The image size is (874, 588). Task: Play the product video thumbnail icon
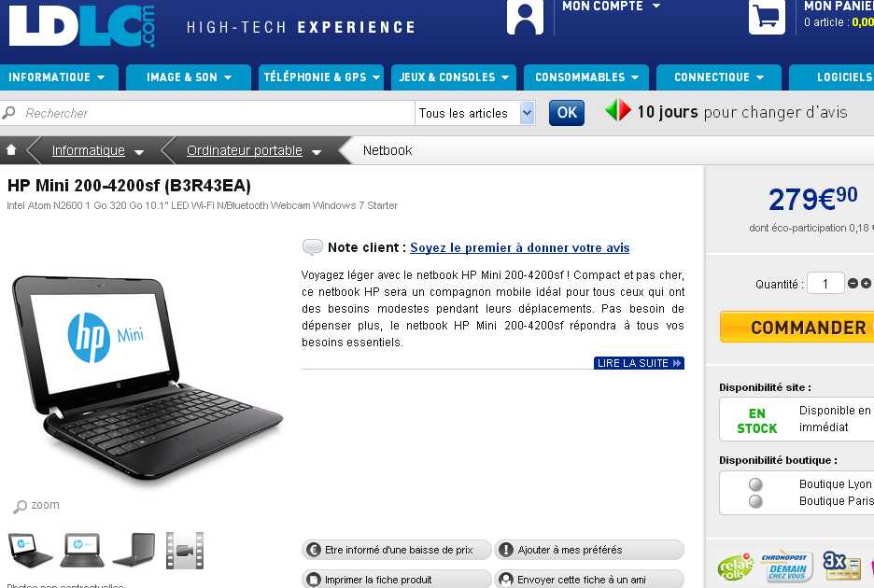point(185,550)
